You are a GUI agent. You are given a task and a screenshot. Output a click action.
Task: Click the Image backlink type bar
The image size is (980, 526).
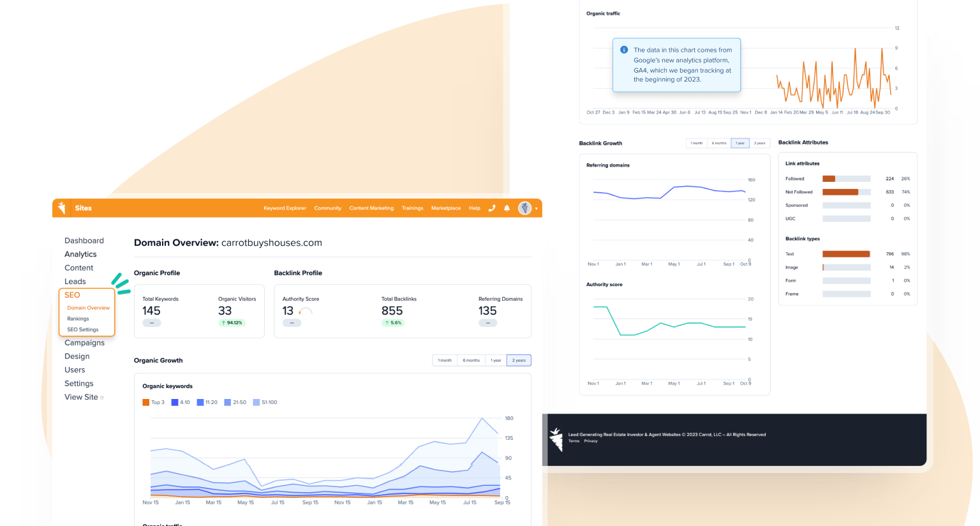click(x=847, y=267)
